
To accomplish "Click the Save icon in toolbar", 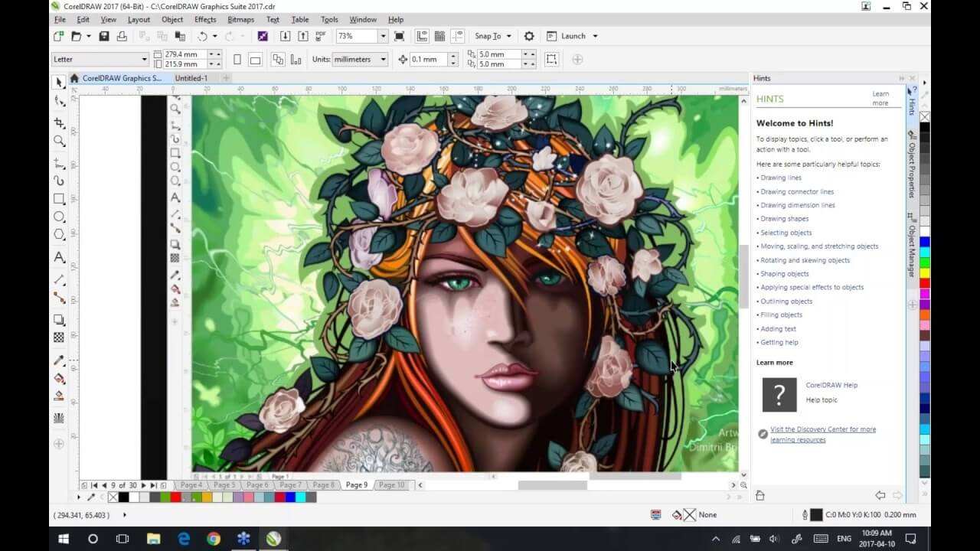I will point(104,36).
